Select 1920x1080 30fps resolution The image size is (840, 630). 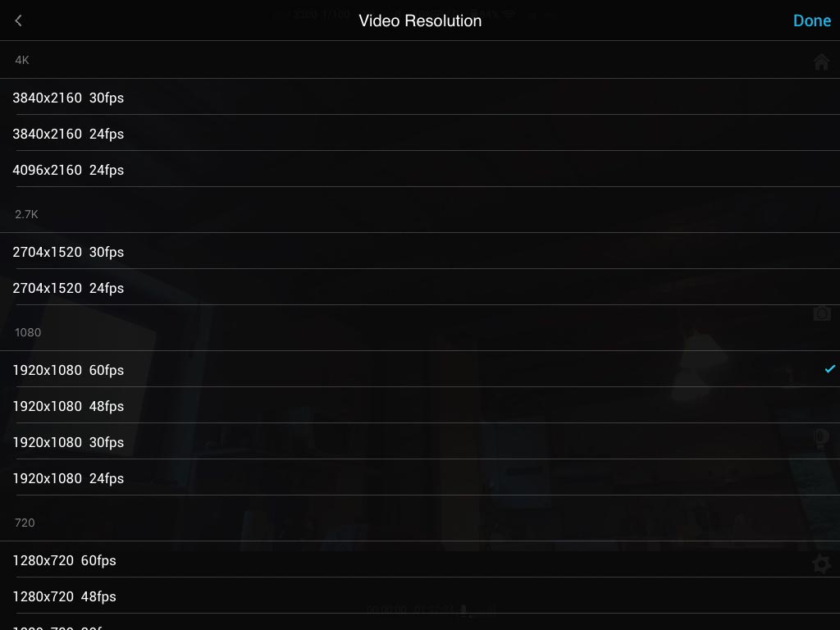click(420, 441)
